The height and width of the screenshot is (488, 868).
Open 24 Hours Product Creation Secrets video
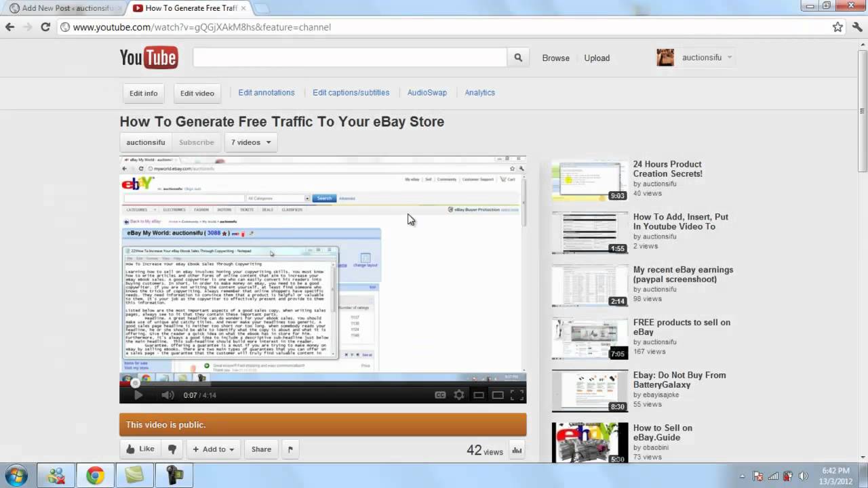[668, 169]
